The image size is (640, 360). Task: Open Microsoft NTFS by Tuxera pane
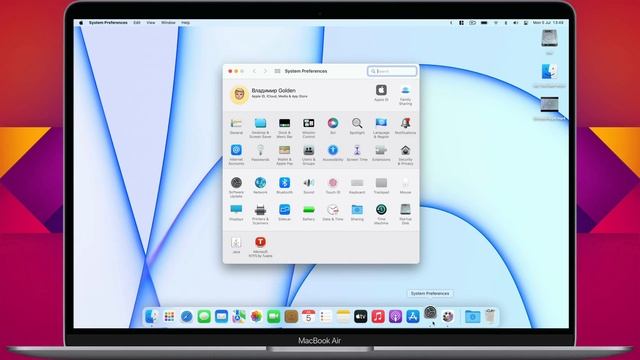click(260, 242)
